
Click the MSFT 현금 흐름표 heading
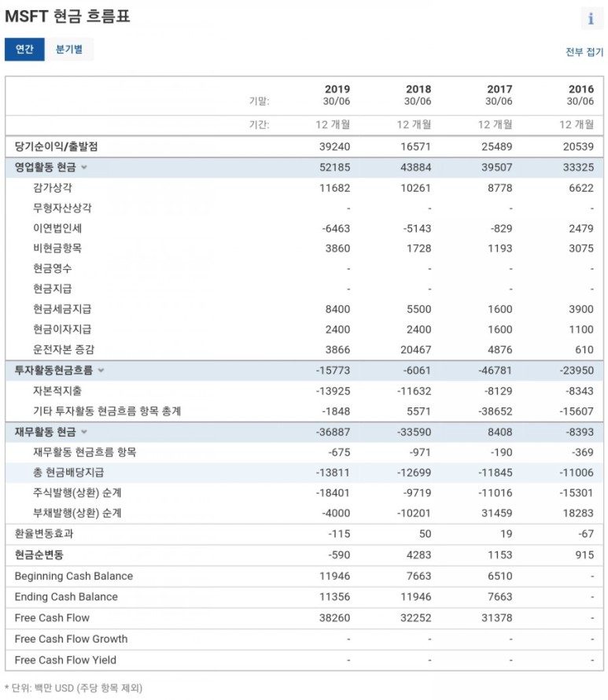click(67, 17)
